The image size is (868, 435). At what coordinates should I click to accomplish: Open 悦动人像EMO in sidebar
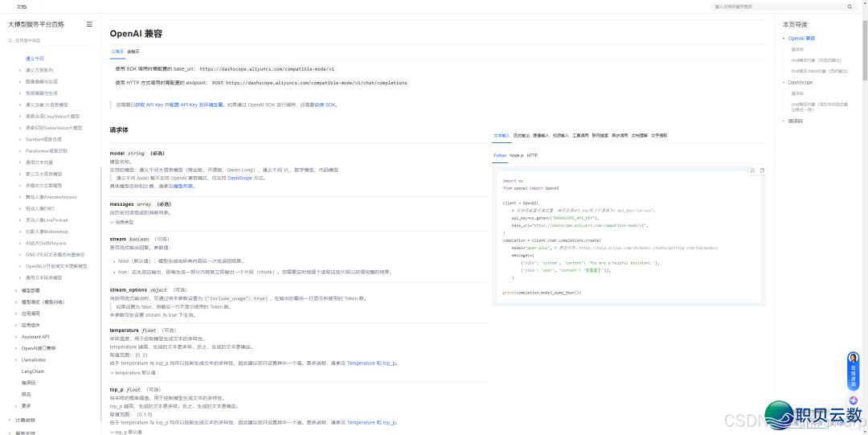(x=40, y=208)
